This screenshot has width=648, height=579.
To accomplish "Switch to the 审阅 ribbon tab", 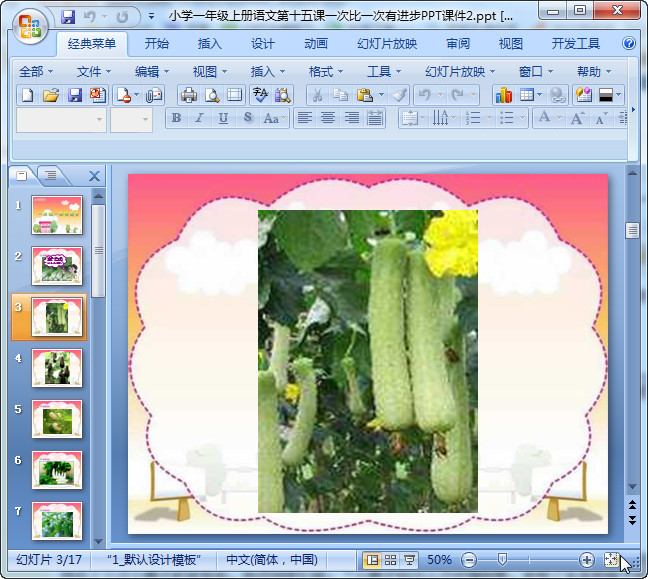I will click(x=458, y=43).
